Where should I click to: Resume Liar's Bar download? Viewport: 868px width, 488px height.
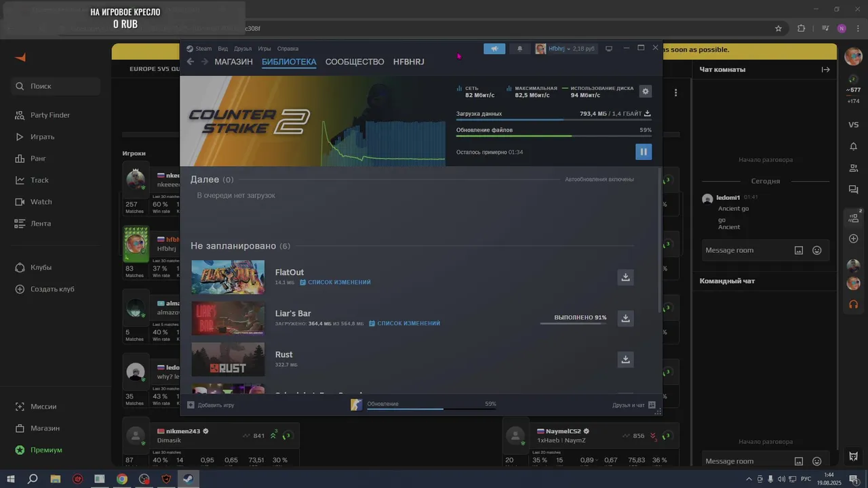click(x=626, y=318)
